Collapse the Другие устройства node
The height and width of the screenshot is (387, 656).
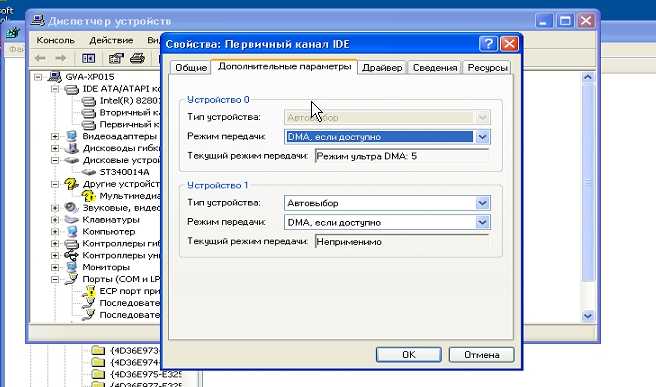coord(55,184)
